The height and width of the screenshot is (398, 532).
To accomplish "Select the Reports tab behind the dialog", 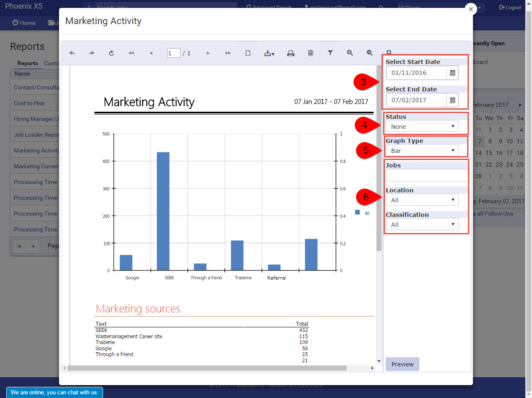I will [x=28, y=63].
